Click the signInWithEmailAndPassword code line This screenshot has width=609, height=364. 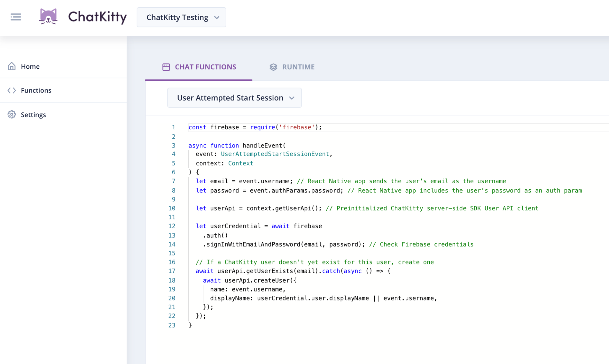338,245
